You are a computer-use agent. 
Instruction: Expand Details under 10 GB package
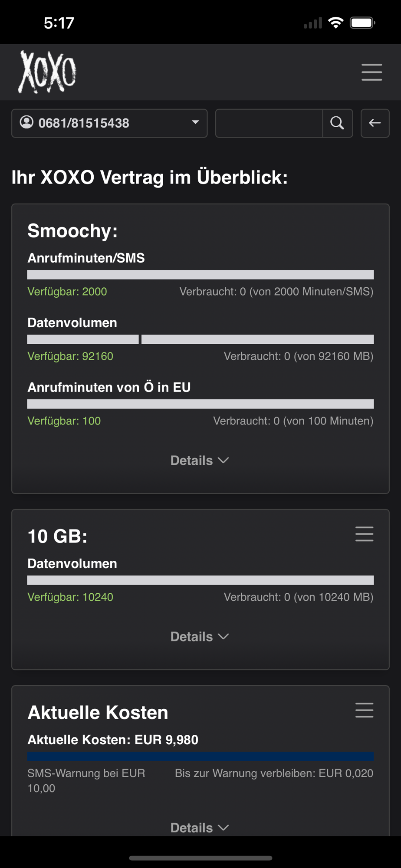pyautogui.click(x=200, y=637)
